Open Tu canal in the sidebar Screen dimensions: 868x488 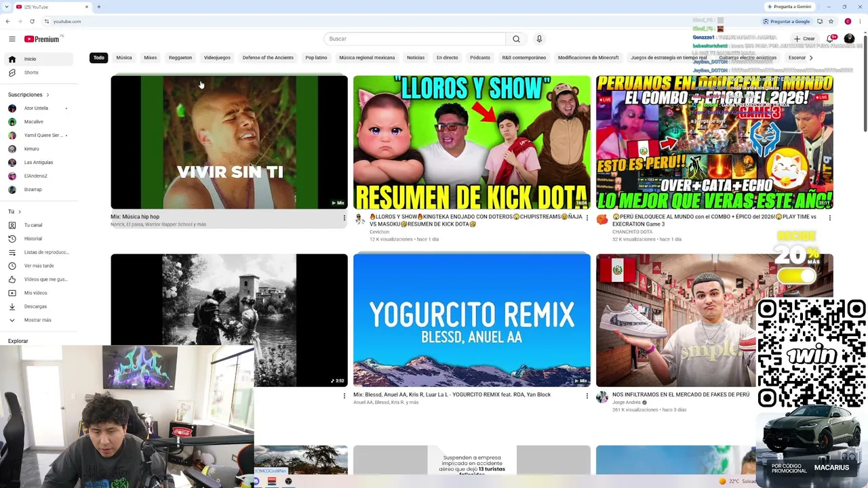[39, 225]
